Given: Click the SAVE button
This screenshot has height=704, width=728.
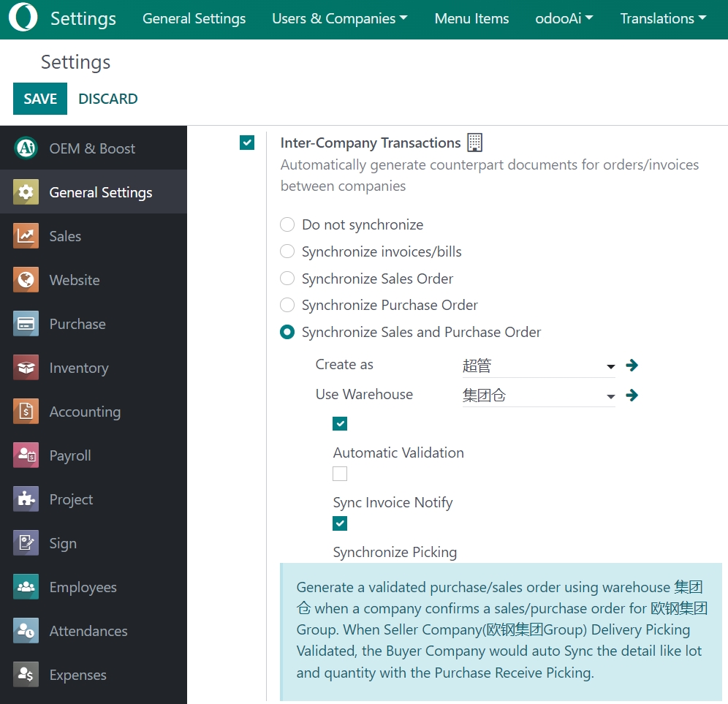Looking at the screenshot, I should pyautogui.click(x=40, y=99).
